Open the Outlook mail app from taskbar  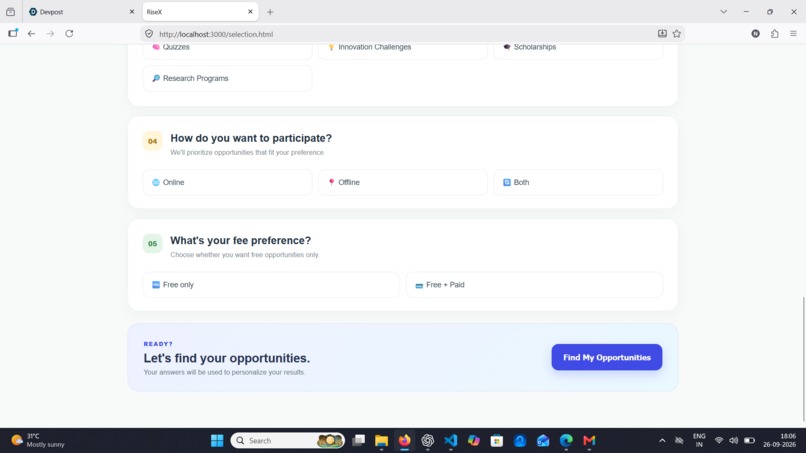543,441
